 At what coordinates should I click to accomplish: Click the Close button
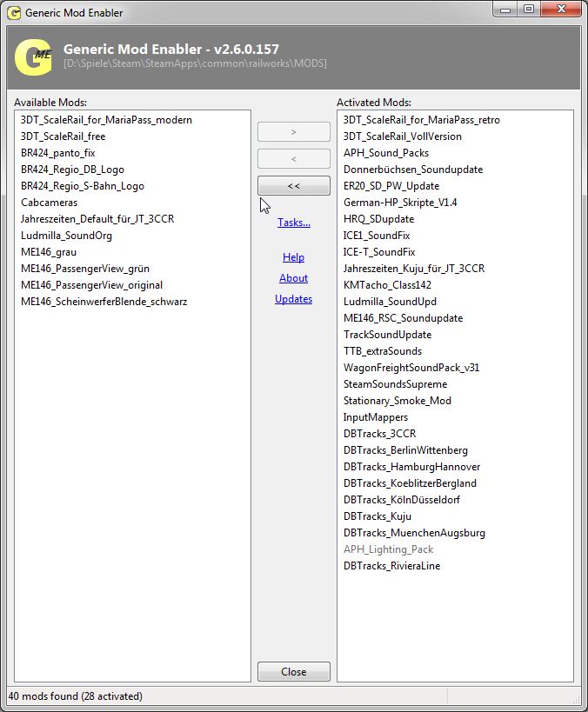[x=293, y=672]
